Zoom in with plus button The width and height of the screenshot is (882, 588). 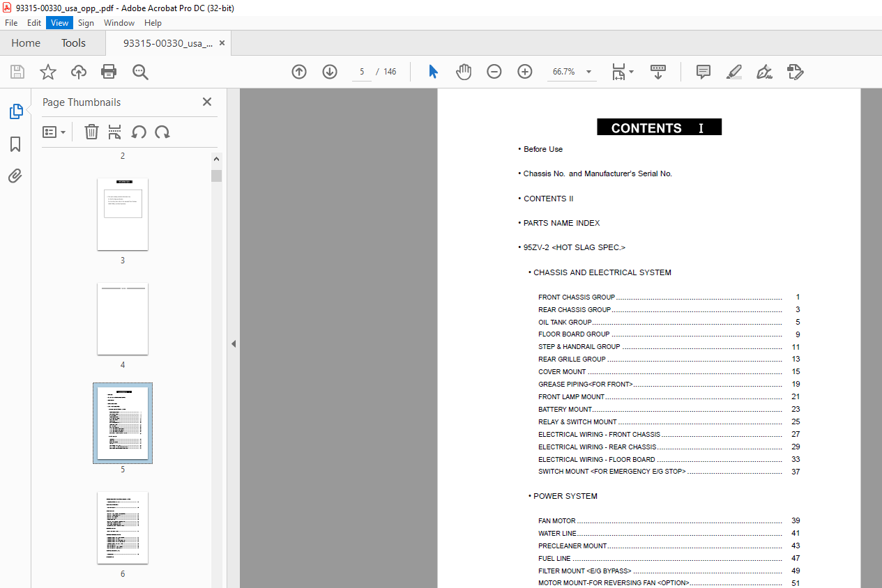525,72
